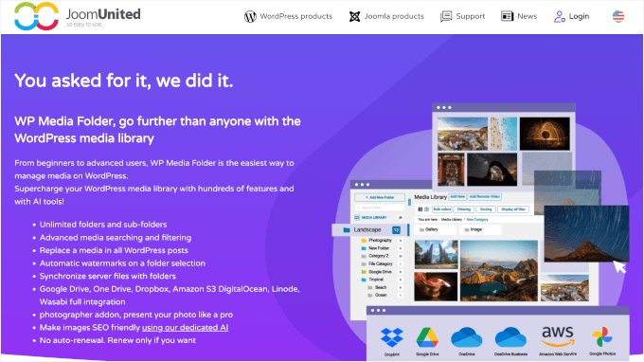The width and height of the screenshot is (644, 362).
Task: Click the Media Library breadcrumb text
Action: tap(452, 220)
